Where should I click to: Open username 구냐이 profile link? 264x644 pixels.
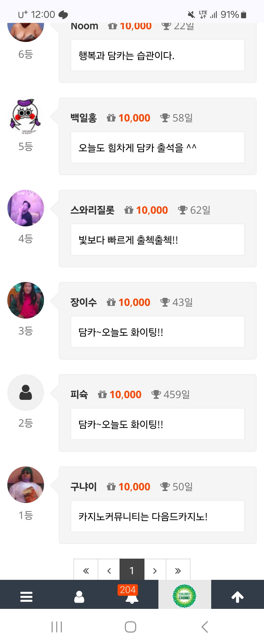(x=83, y=486)
